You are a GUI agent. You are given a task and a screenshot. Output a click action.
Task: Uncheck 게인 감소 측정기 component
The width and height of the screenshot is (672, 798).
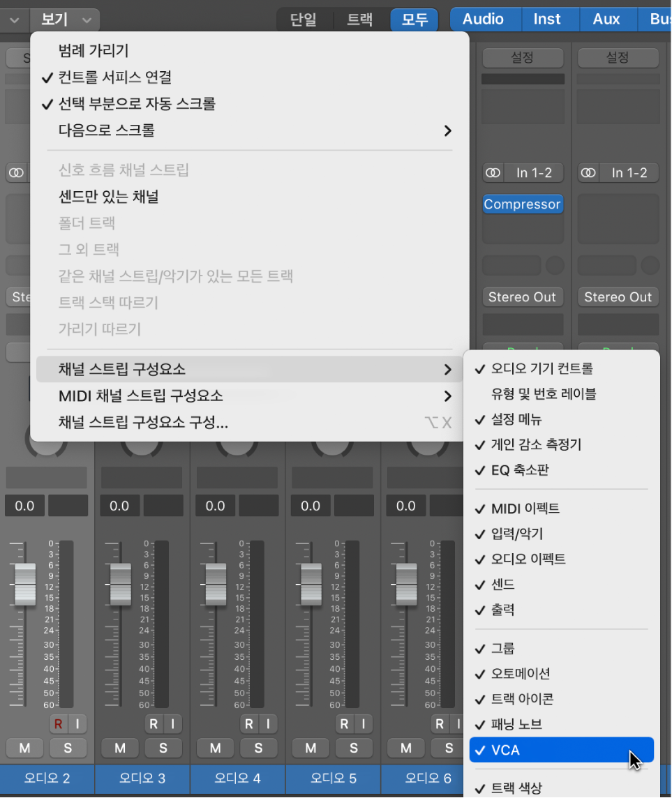tap(562, 445)
